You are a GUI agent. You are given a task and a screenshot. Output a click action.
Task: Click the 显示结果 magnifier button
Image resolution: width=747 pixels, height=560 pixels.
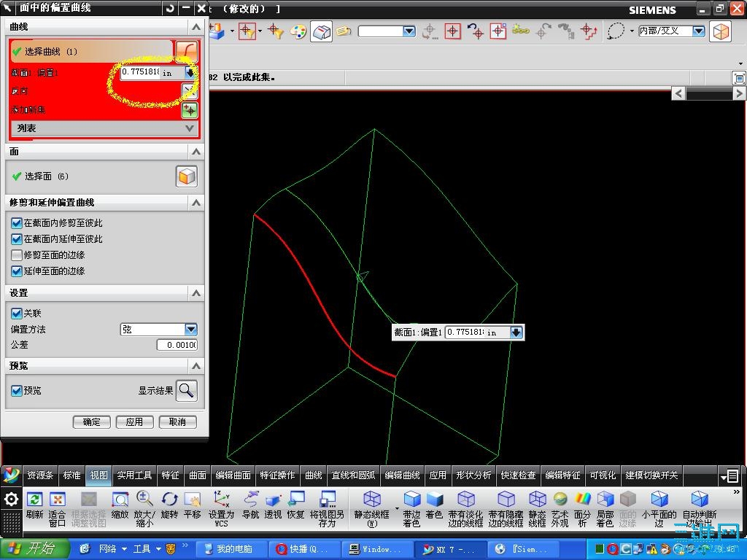187,390
